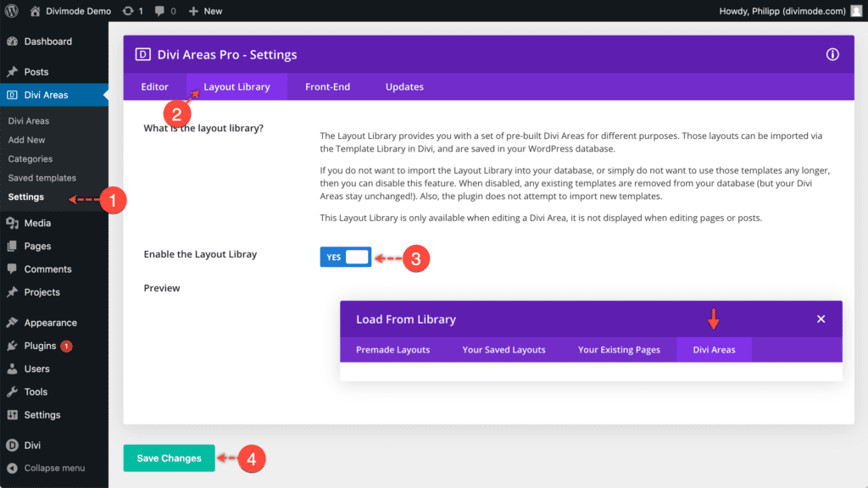Click the Divi icon in sidebar
Screen dimensions: 868x488
coord(12,445)
